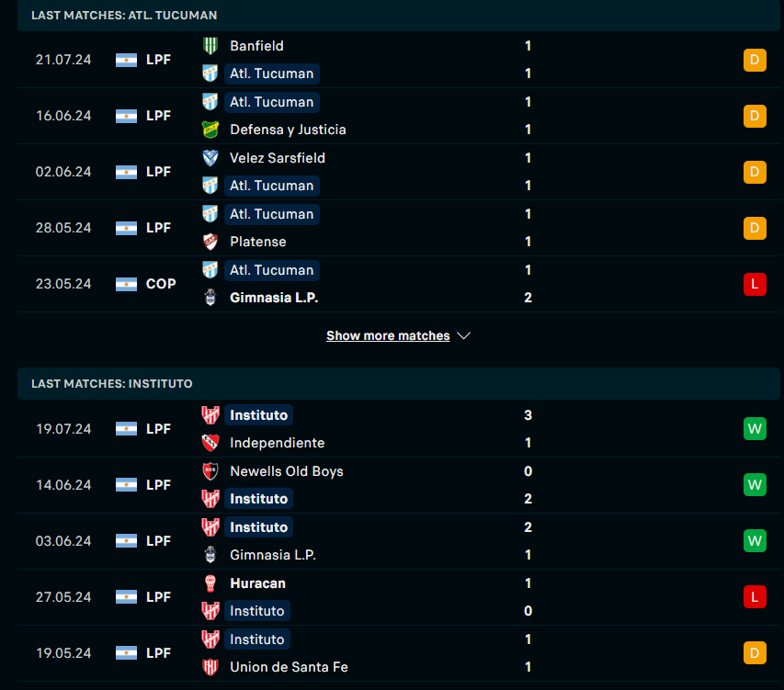
Task: Click date 02.06.24
Action: point(63,172)
